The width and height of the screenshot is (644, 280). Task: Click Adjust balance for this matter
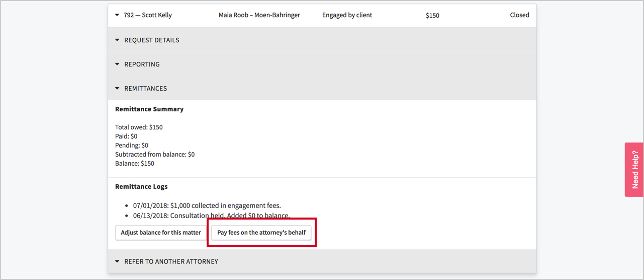tap(161, 233)
